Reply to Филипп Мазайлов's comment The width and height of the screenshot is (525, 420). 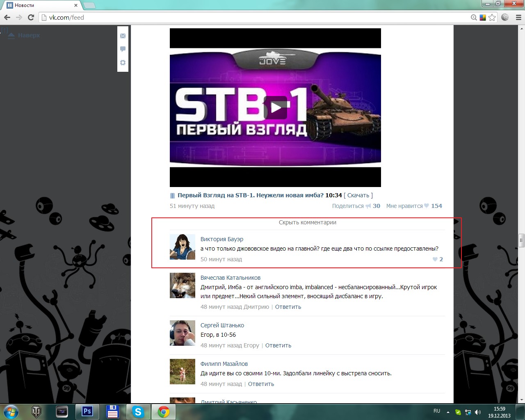coord(261,384)
